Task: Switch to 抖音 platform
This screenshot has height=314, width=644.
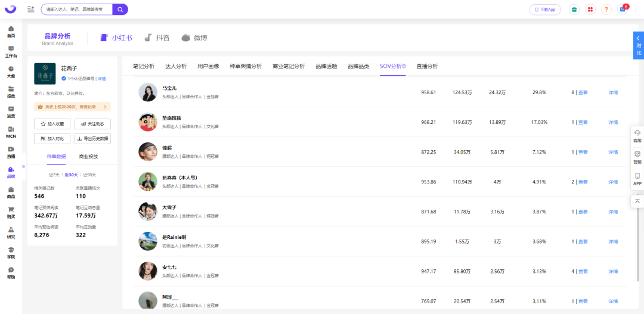Action: pos(157,38)
